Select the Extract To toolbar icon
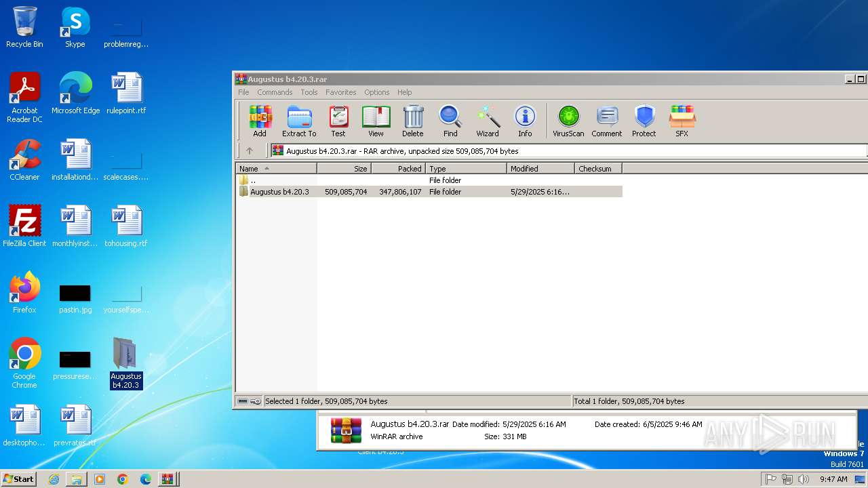Screen dimensions: 868x488 click(299, 121)
